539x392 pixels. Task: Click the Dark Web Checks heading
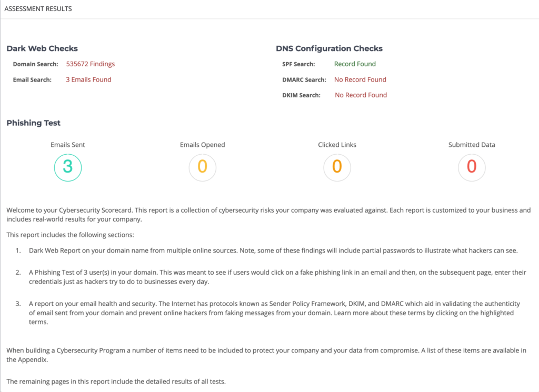(x=42, y=48)
